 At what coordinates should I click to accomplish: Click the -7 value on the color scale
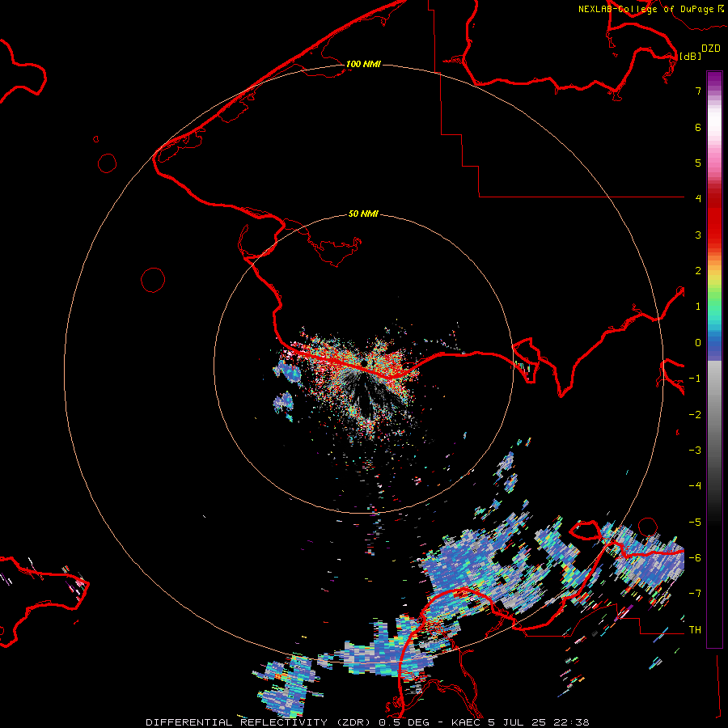tap(695, 594)
